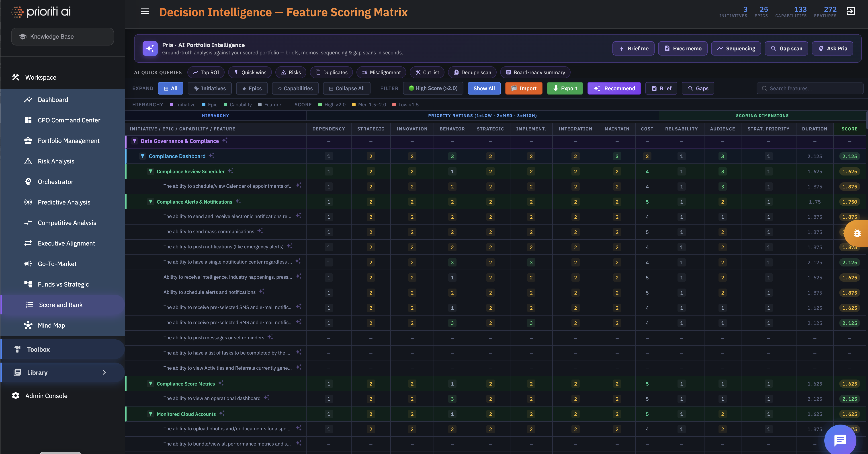Open the hamburger menu icon
The height and width of the screenshot is (454, 868).
(x=145, y=11)
